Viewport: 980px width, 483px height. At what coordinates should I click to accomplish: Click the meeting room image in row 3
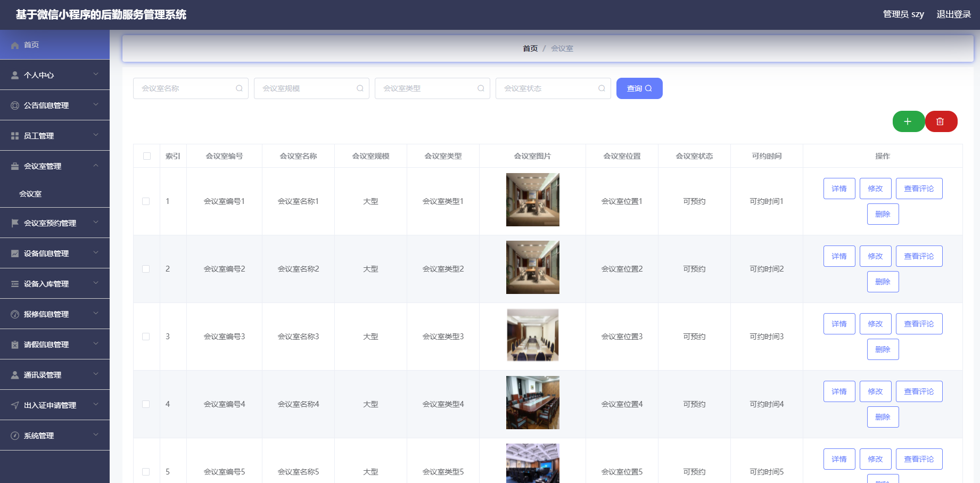(x=533, y=335)
